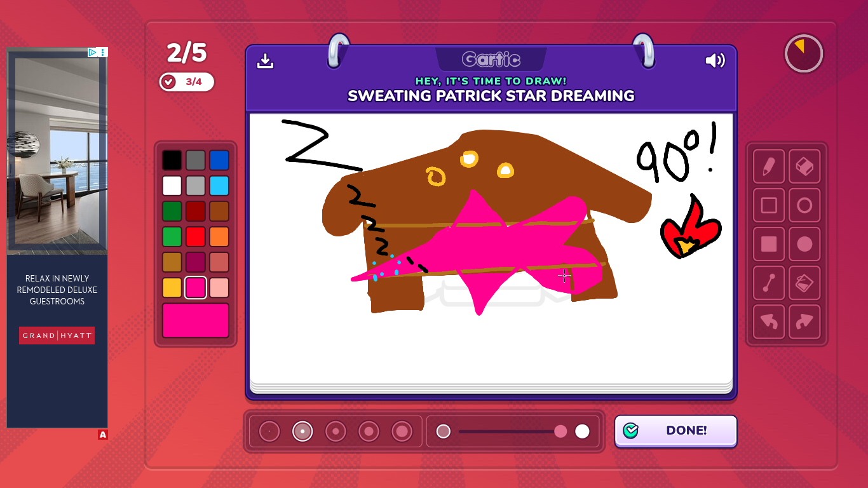Pick the light pink color swatch
The image size is (868, 488).
(x=219, y=287)
